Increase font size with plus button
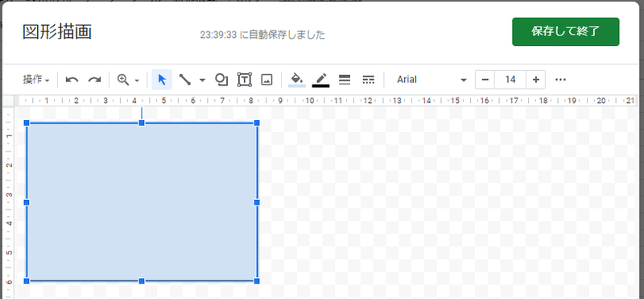This screenshot has width=644, height=299. tap(535, 80)
